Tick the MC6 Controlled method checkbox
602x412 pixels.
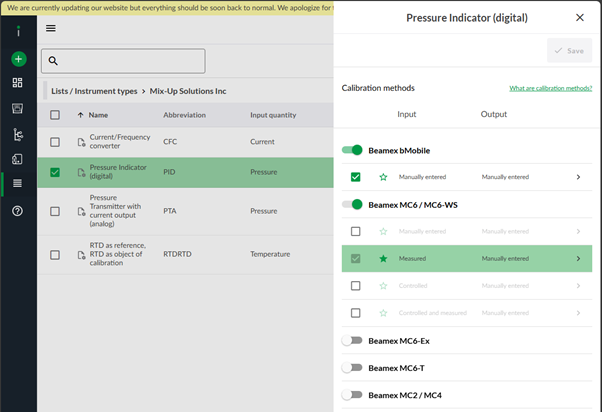click(356, 286)
